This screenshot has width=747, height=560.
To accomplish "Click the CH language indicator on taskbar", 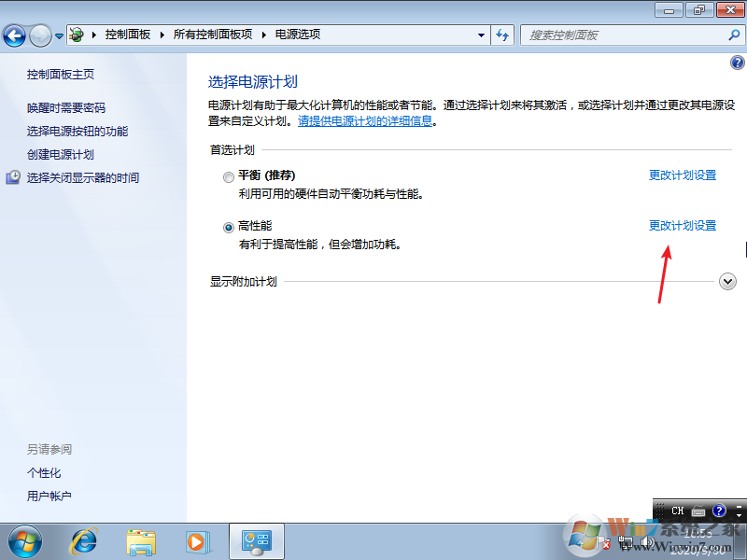I will click(677, 511).
